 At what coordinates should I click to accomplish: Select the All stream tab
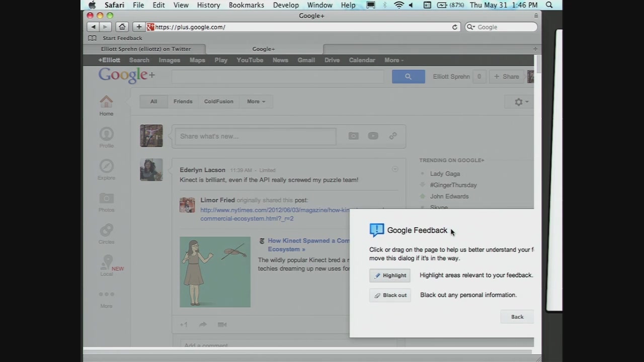pyautogui.click(x=153, y=102)
